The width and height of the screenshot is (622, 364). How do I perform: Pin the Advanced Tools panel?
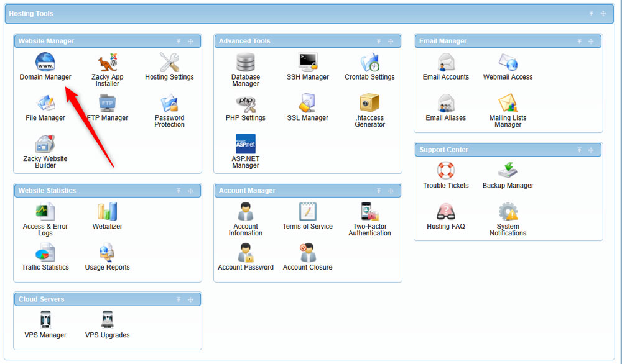pyautogui.click(x=379, y=41)
